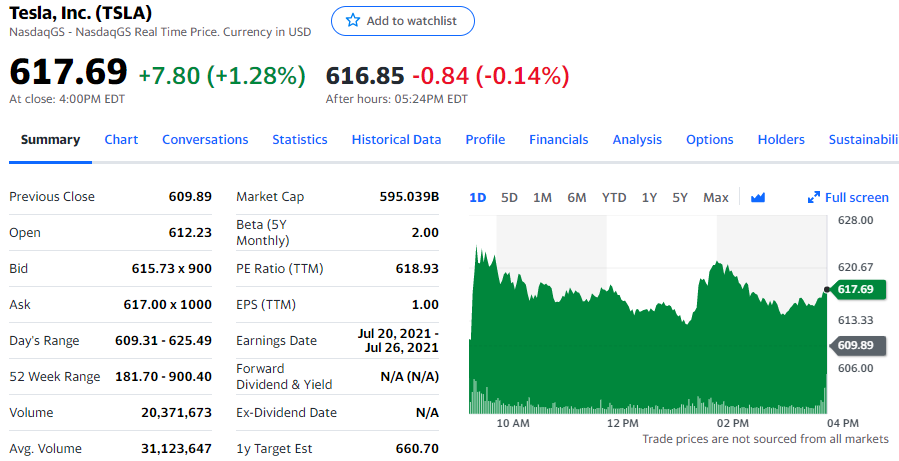This screenshot has width=899, height=461.
Task: Show the Max chart range
Action: click(x=715, y=197)
